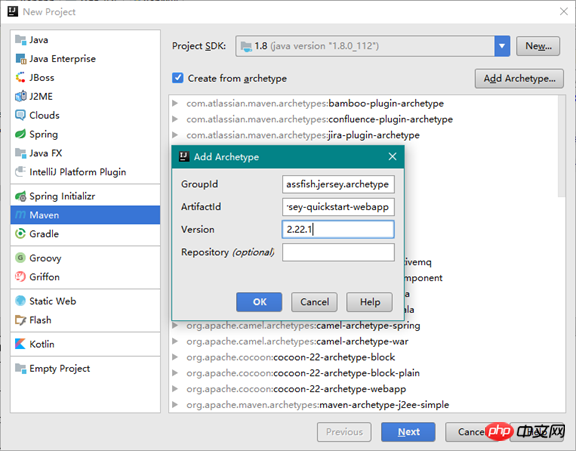
Task: Select Gradle project type
Action: point(85,234)
